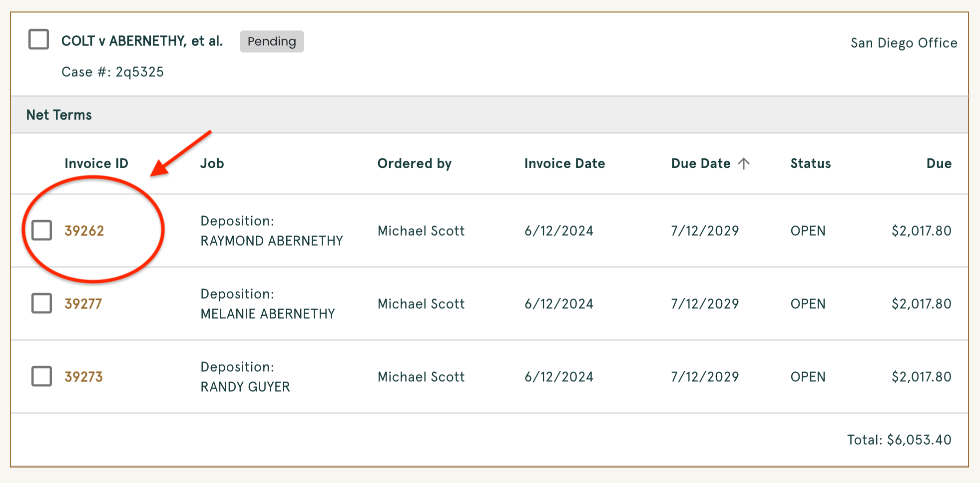980x483 pixels.
Task: Sort by the Invoice ID column header
Action: coord(96,163)
